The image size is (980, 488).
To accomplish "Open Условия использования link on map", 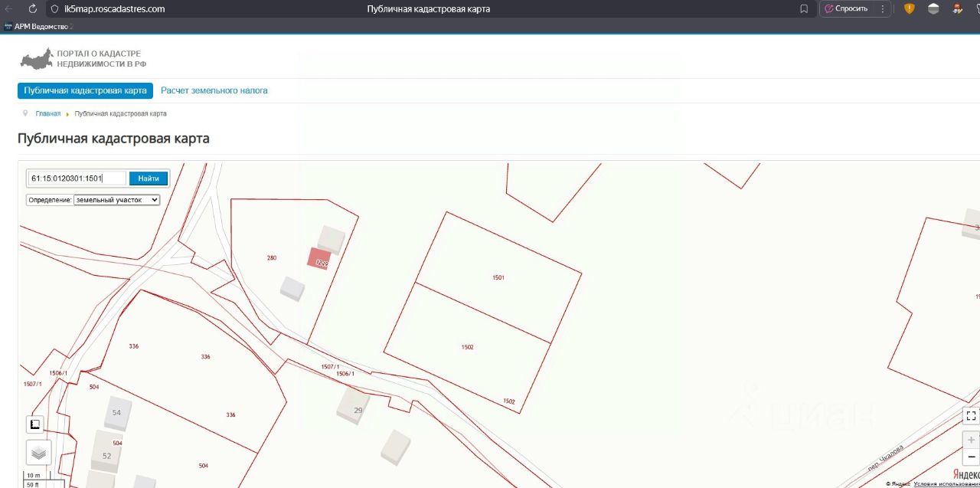I will (948, 484).
